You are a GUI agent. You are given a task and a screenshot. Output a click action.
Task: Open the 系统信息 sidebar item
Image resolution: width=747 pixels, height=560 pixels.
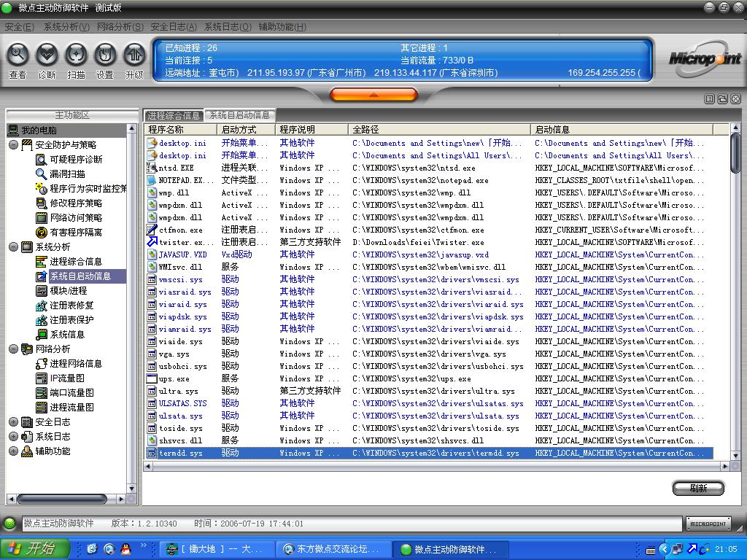[x=67, y=334]
